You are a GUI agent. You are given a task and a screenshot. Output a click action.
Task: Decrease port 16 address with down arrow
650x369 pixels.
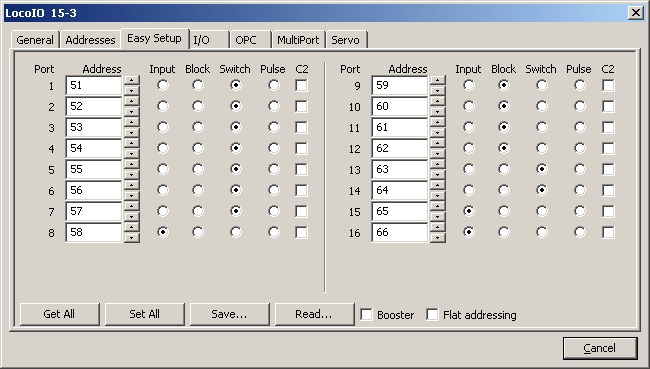pos(437,238)
